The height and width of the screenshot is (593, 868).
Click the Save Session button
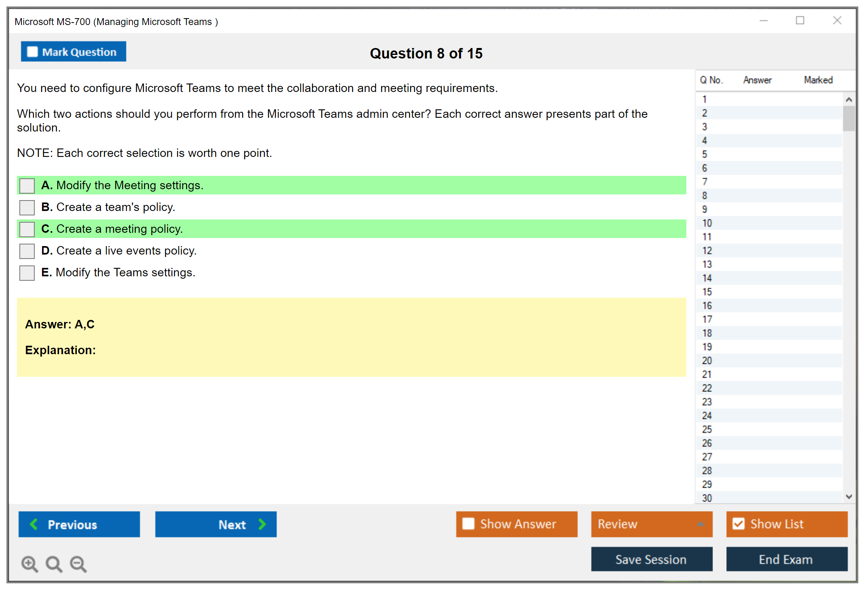coord(651,559)
